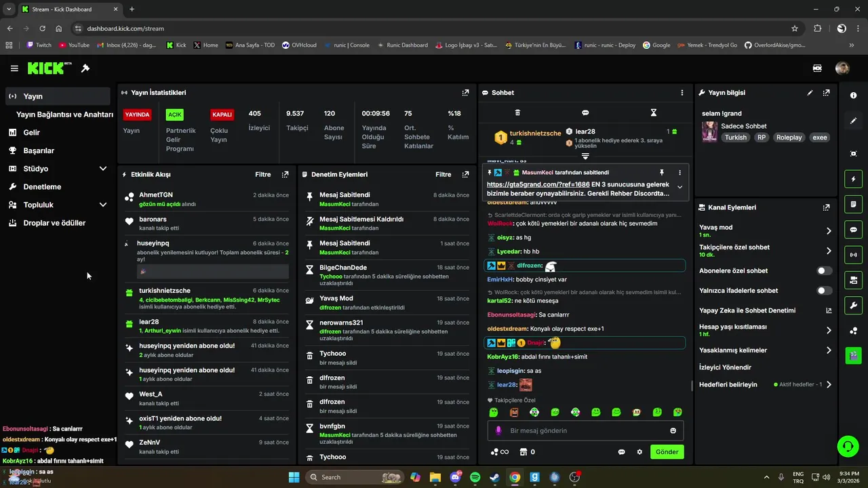Click the document note icon in the right sidebar
The height and width of the screenshot is (488, 868).
(x=853, y=204)
